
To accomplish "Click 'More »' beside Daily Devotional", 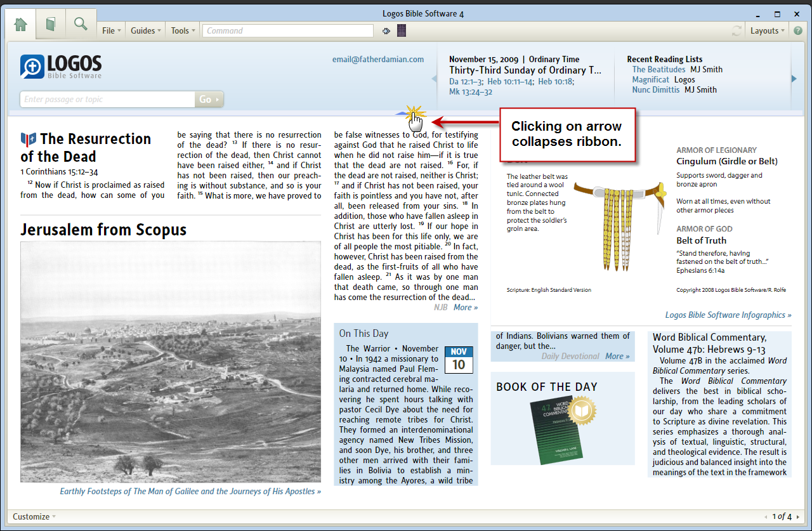I will [x=617, y=357].
